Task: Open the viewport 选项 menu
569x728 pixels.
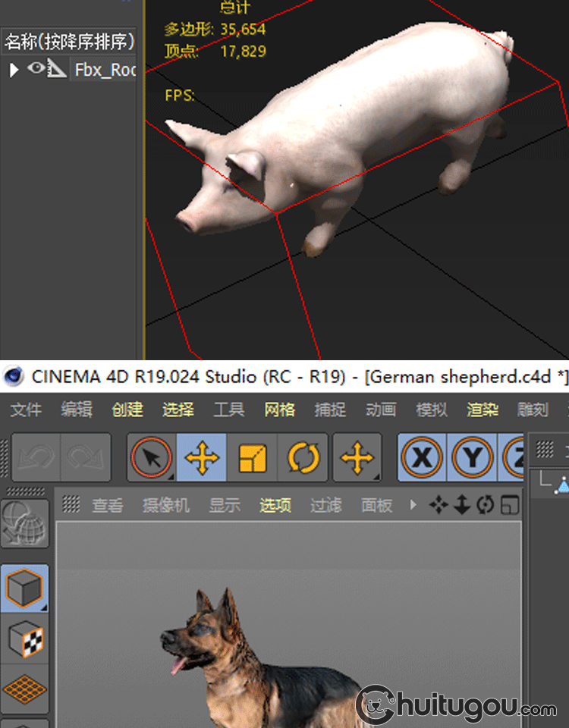Action: coord(275,505)
